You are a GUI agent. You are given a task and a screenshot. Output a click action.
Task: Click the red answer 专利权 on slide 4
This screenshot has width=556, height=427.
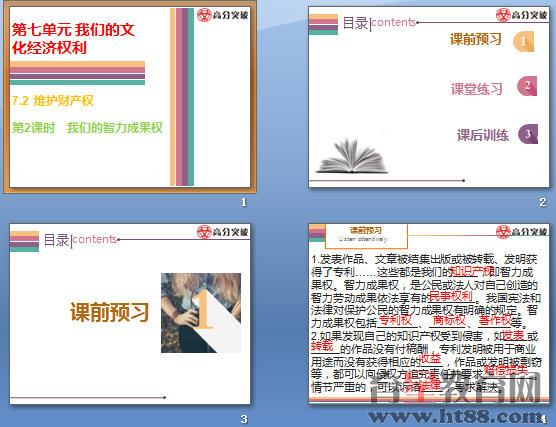(395, 320)
